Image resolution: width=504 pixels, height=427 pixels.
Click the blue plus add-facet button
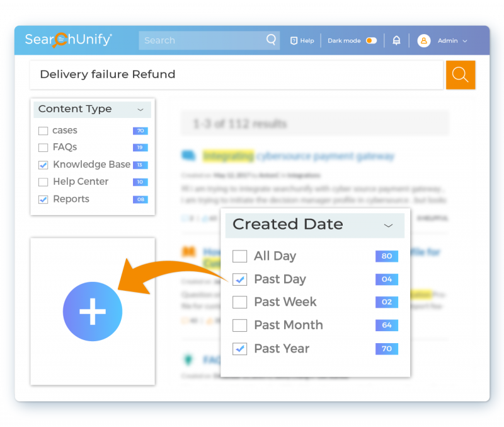point(93,312)
